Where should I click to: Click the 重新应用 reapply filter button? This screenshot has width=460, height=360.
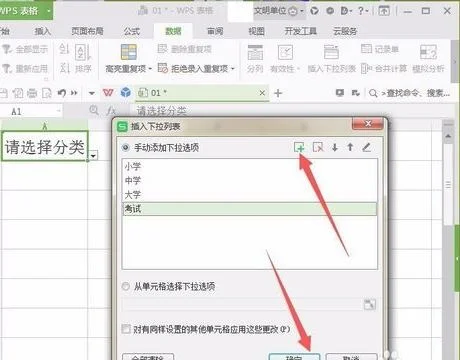click(x=25, y=69)
